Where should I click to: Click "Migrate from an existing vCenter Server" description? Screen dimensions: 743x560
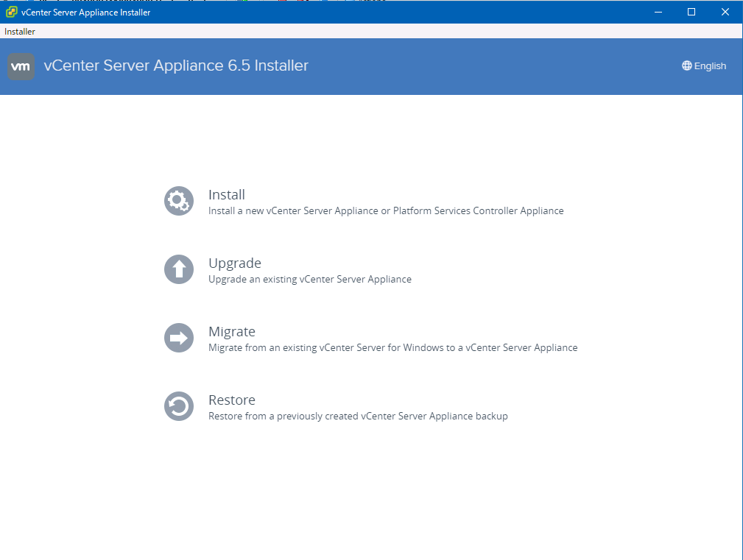click(x=392, y=347)
